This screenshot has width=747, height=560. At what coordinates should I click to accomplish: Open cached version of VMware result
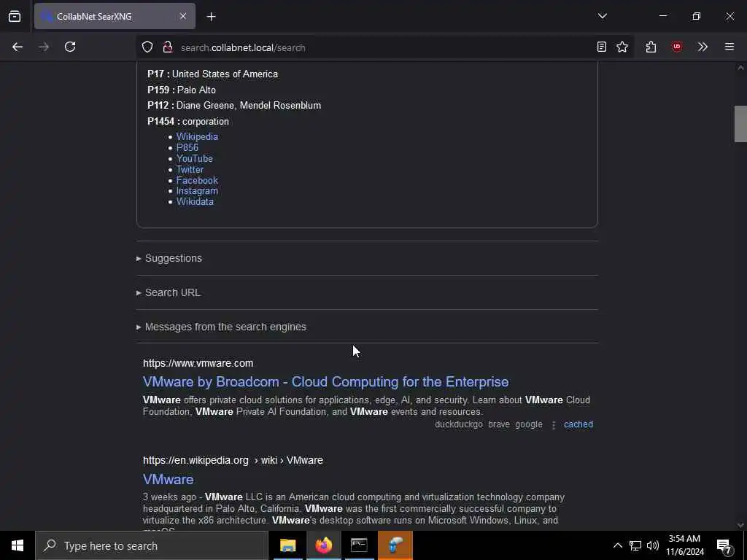click(x=578, y=424)
